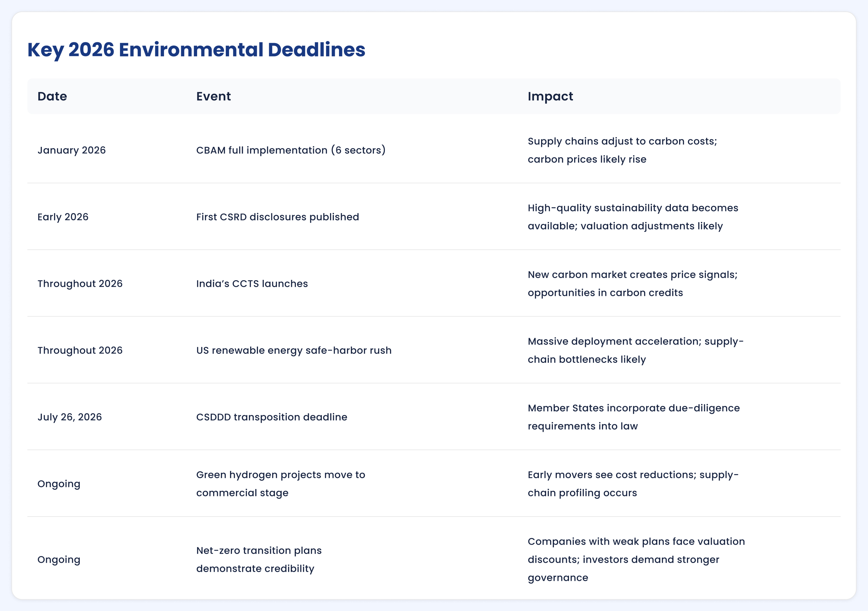Select "India's CCTS launches" event
Screen dimensions: 868x611
[252, 283]
